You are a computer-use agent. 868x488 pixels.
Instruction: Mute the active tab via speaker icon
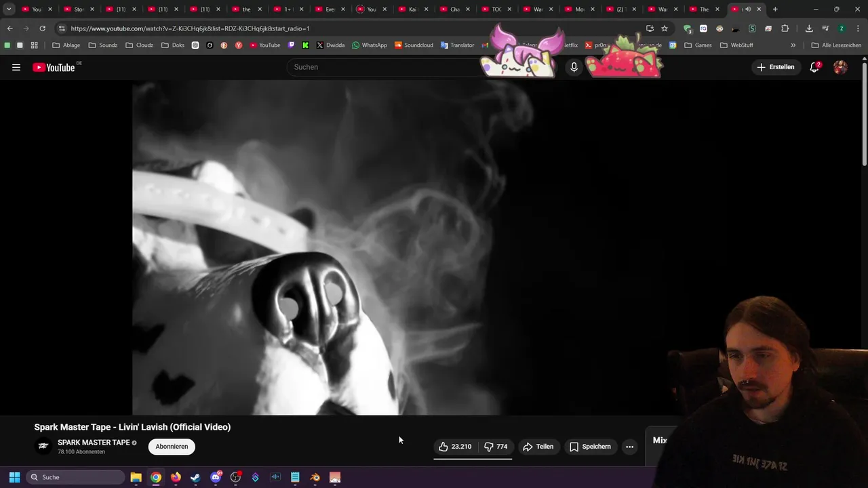pyautogui.click(x=748, y=9)
